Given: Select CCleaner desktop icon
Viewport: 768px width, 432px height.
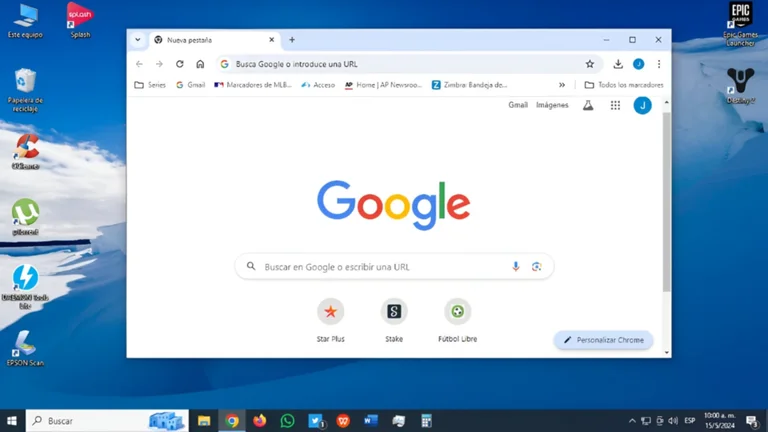Looking at the screenshot, I should (x=25, y=152).
